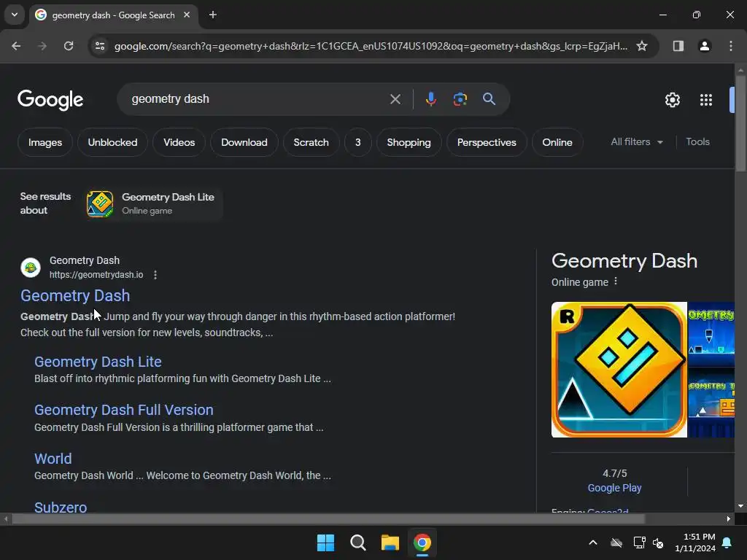Show hidden system tray icons
Screen dimensions: 747x560
(x=593, y=542)
